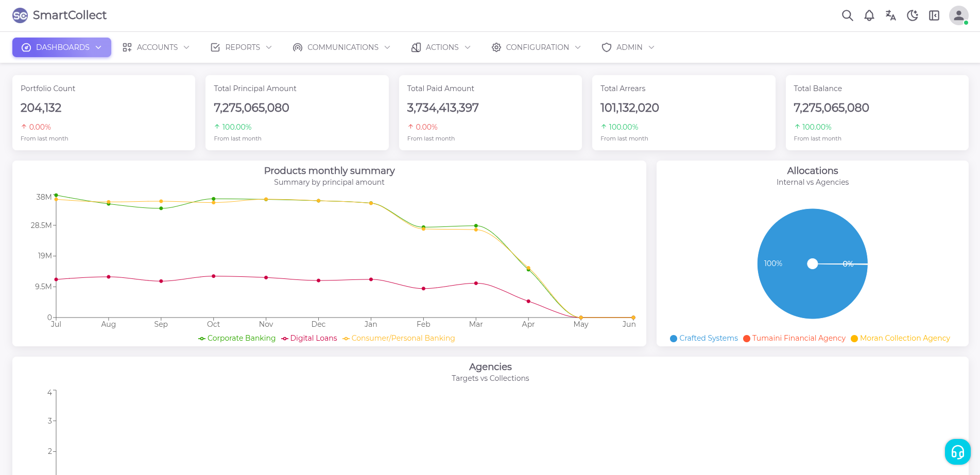The width and height of the screenshot is (980, 475).
Task: Expand the Accounts menu chevron
Action: pyautogui.click(x=186, y=47)
